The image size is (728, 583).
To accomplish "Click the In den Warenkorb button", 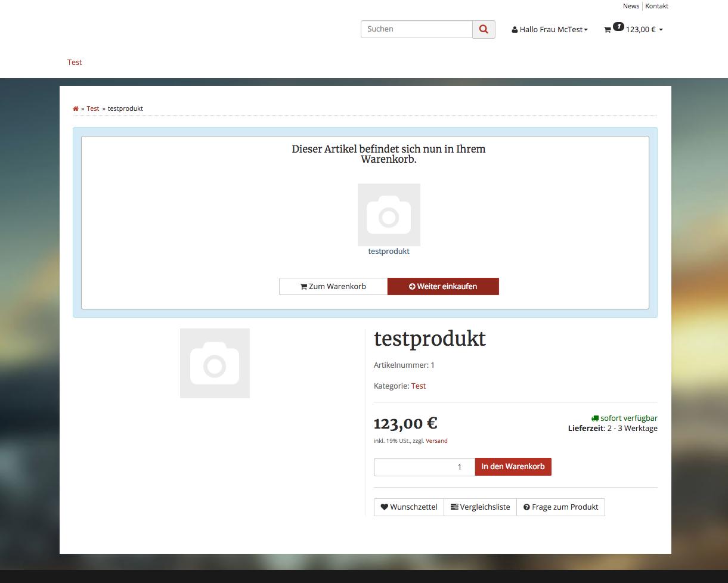I will (513, 467).
